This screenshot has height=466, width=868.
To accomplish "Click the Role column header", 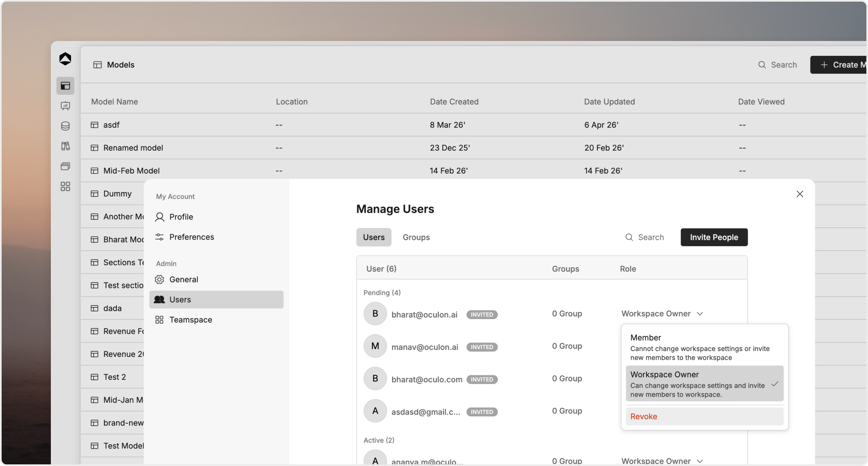I will [628, 269].
